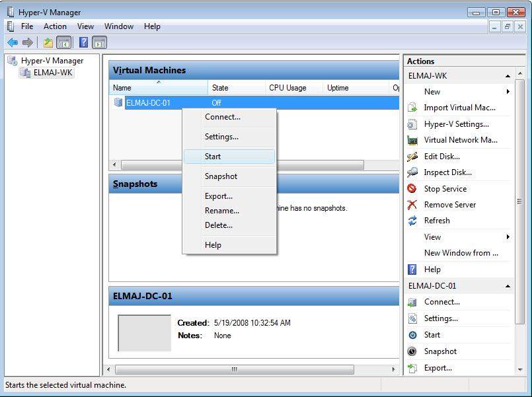Open the Action menu
This screenshot has width=532, height=397.
tap(55, 26)
